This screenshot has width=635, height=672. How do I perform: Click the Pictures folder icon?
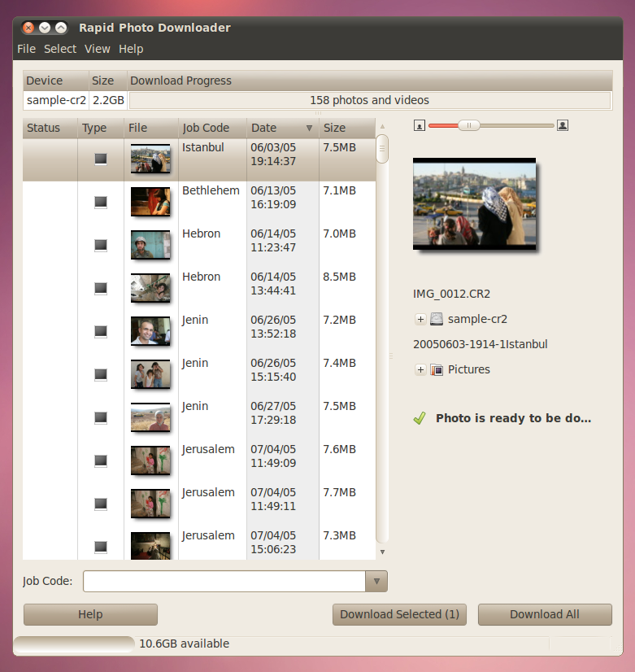coord(437,369)
